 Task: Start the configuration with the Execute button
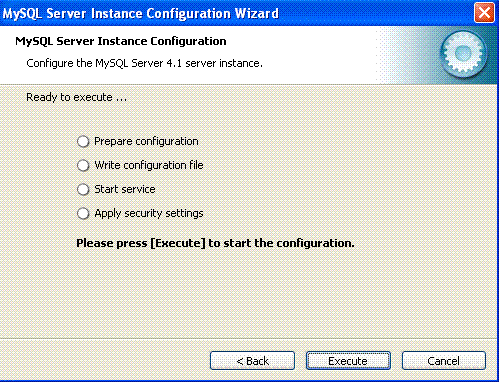click(x=348, y=361)
